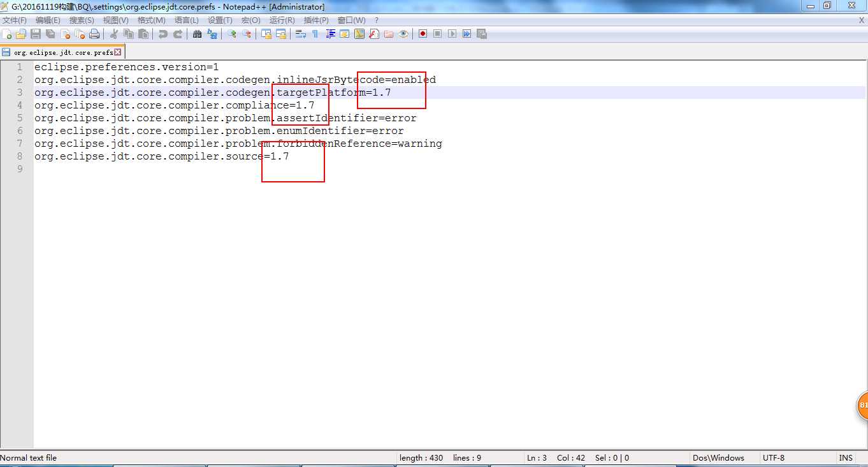Click the Stop Recording macro icon
Viewport: 868px width, 467px height.
(437, 34)
